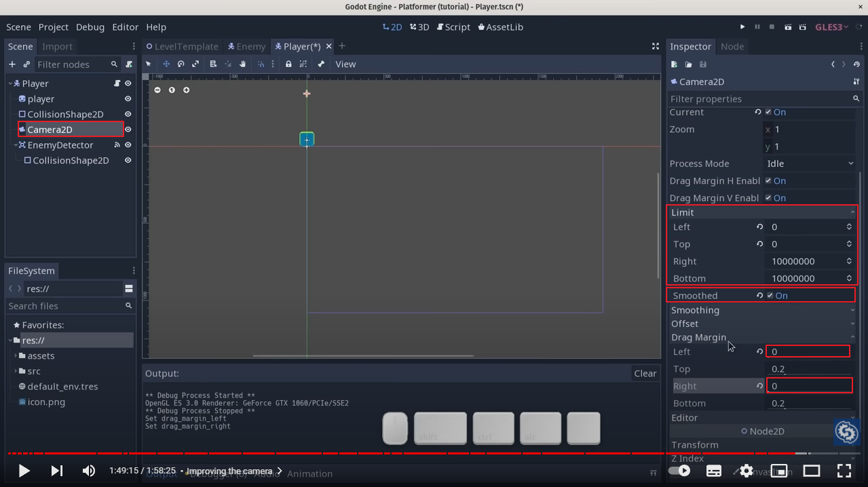
Task: Open Inspector object properties tools icon
Action: tap(856, 81)
